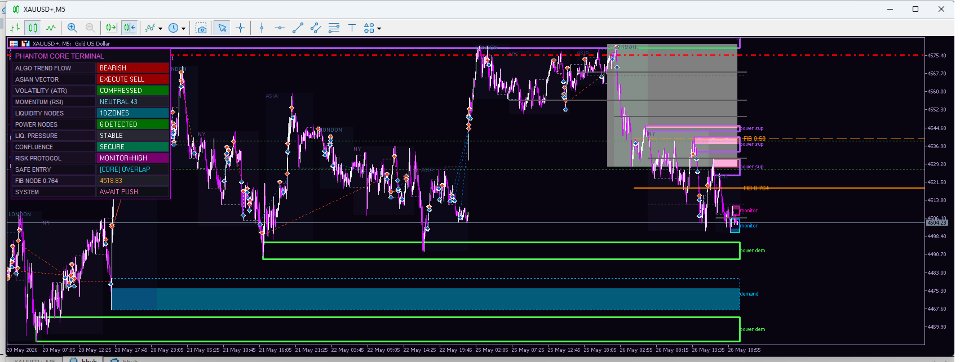Draw a horizontal line
The width and height of the screenshot is (960, 362).
pos(279,28)
